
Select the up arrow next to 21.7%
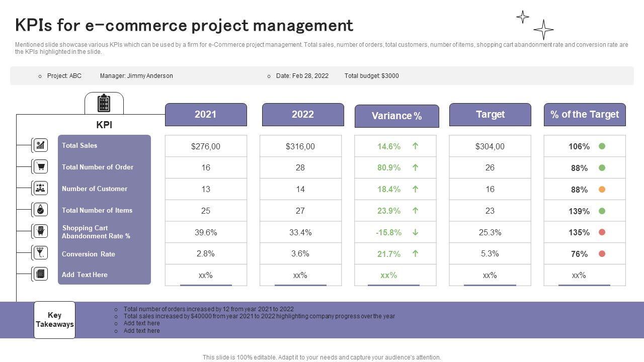tap(416, 254)
